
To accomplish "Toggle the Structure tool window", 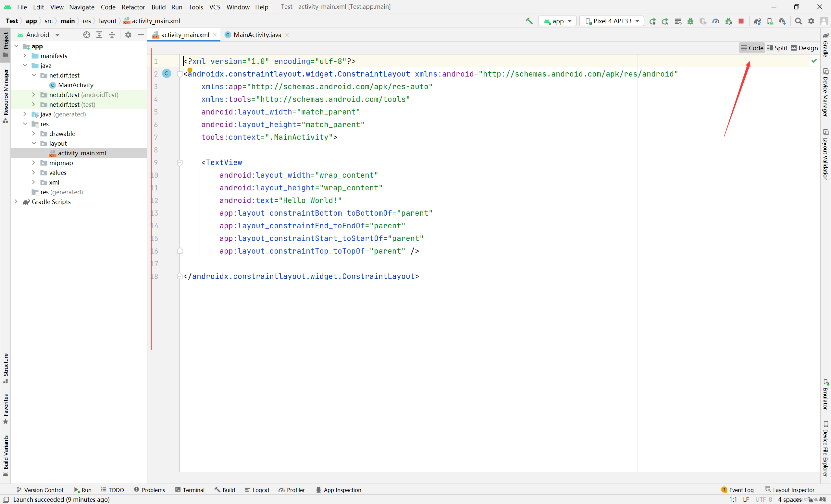I will (6, 368).
